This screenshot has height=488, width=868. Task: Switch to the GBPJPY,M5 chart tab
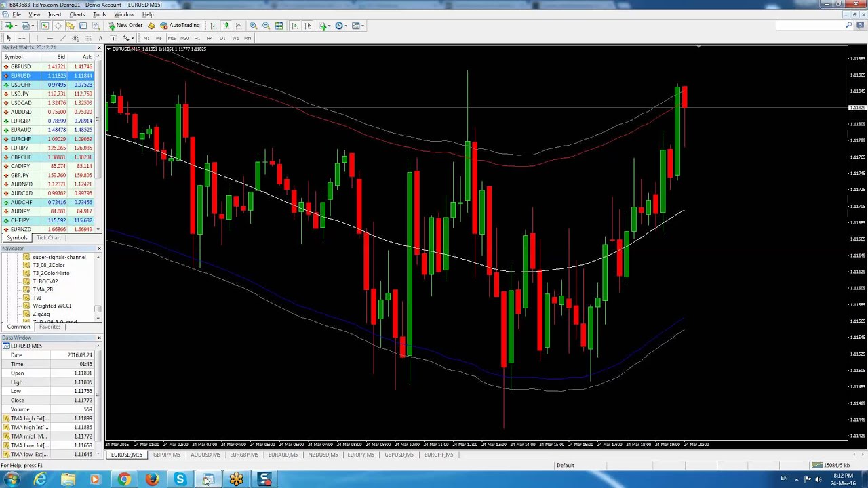pyautogui.click(x=167, y=455)
